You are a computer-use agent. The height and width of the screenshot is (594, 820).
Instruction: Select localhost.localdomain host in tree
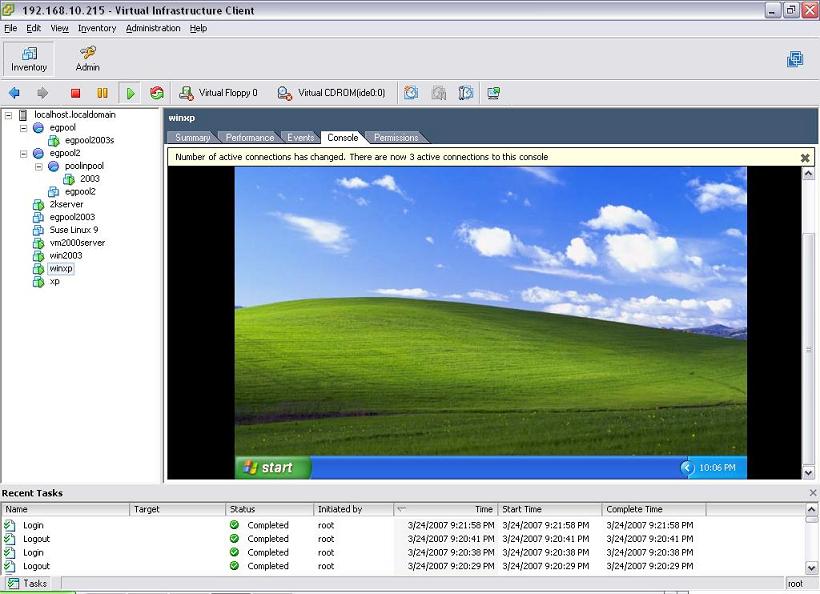tap(75, 115)
